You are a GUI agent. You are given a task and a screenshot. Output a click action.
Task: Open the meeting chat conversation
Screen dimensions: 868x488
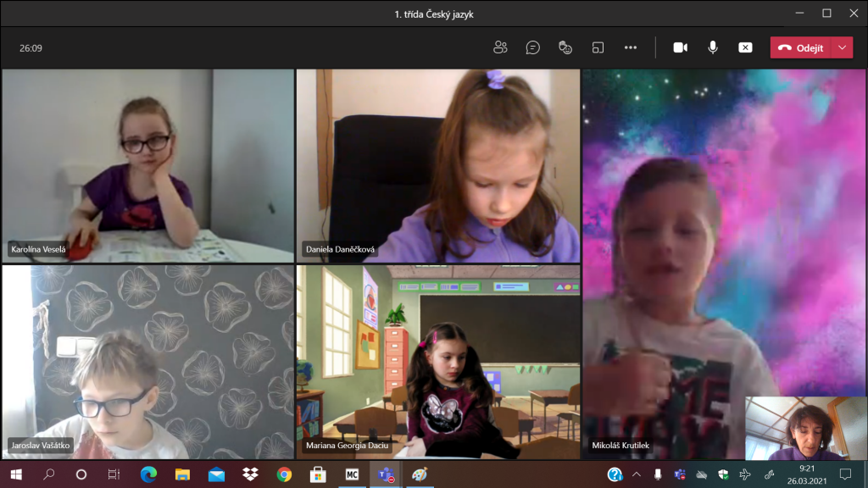click(532, 47)
